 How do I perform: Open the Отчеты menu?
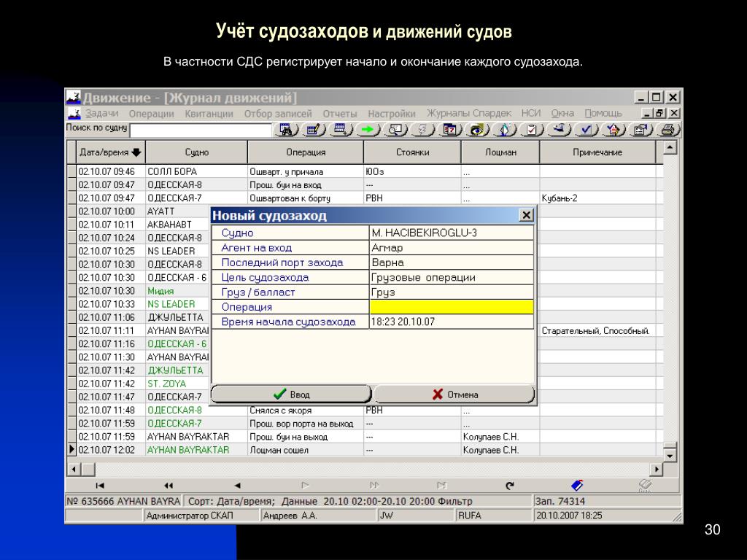[x=340, y=113]
